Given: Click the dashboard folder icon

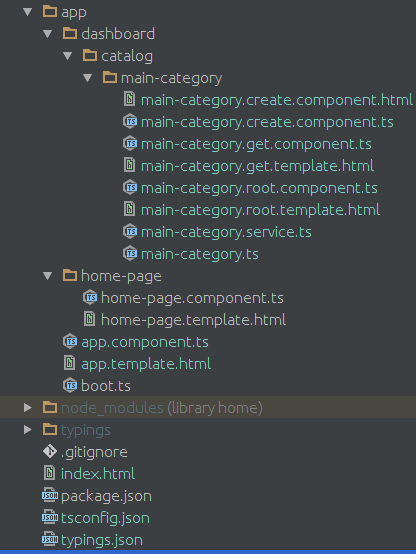Looking at the screenshot, I should 70,33.
